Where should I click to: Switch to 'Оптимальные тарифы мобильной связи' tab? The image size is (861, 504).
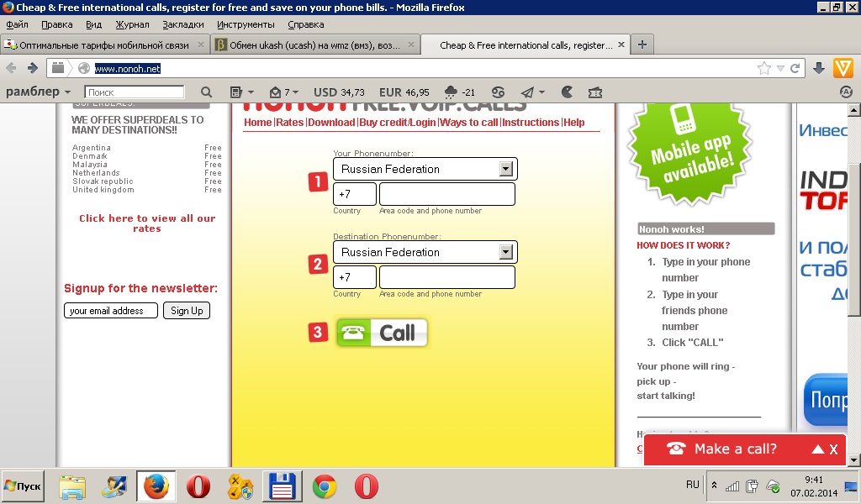pyautogui.click(x=105, y=45)
